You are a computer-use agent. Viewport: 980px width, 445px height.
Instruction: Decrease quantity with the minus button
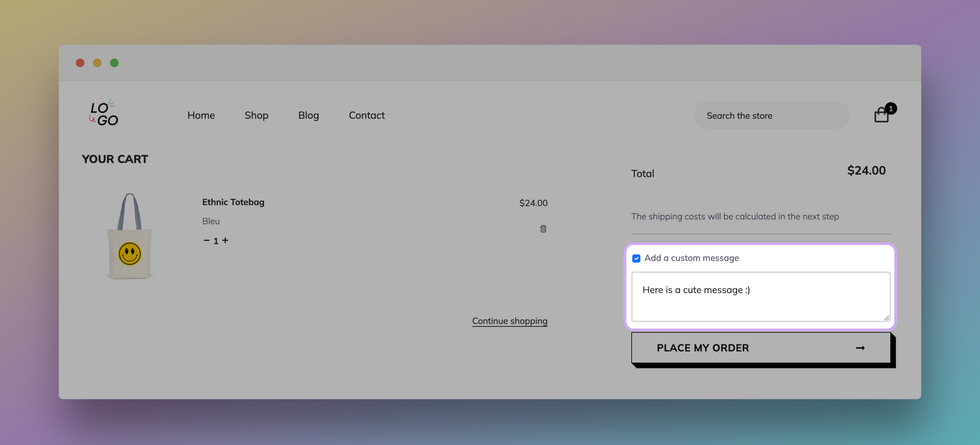click(206, 240)
